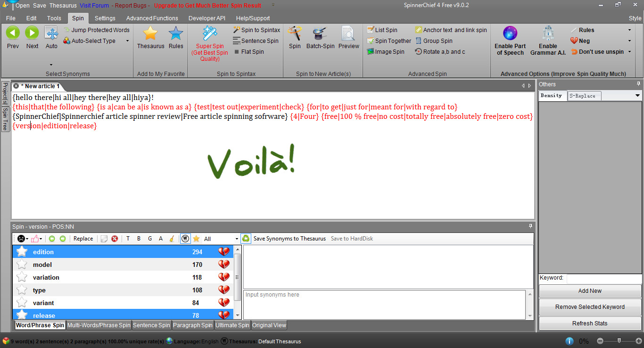
Task: Switch to Paragraph Spin tab
Action: (193, 325)
